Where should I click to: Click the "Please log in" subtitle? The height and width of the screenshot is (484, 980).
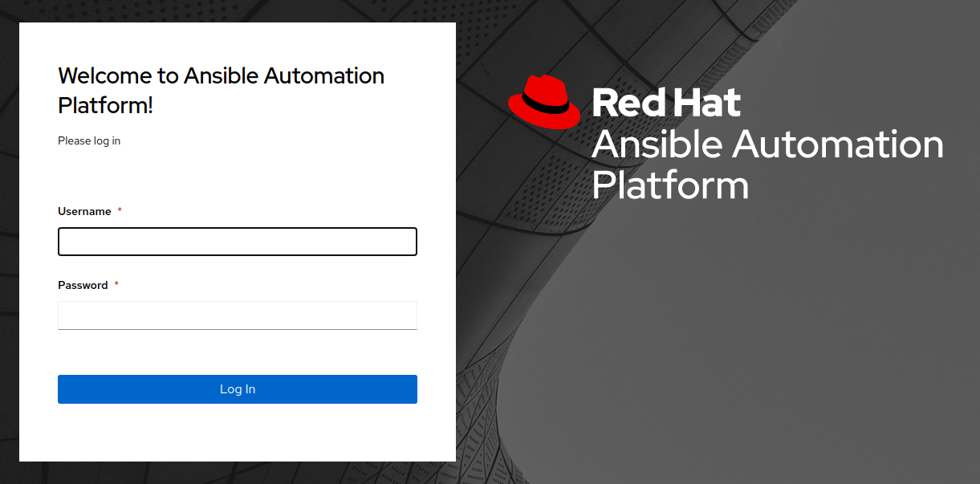click(89, 140)
